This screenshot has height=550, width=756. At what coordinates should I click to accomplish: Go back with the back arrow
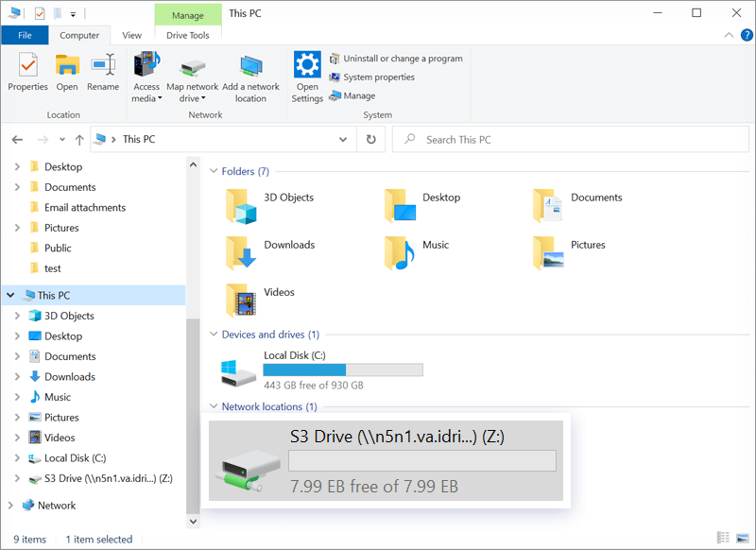point(17,140)
